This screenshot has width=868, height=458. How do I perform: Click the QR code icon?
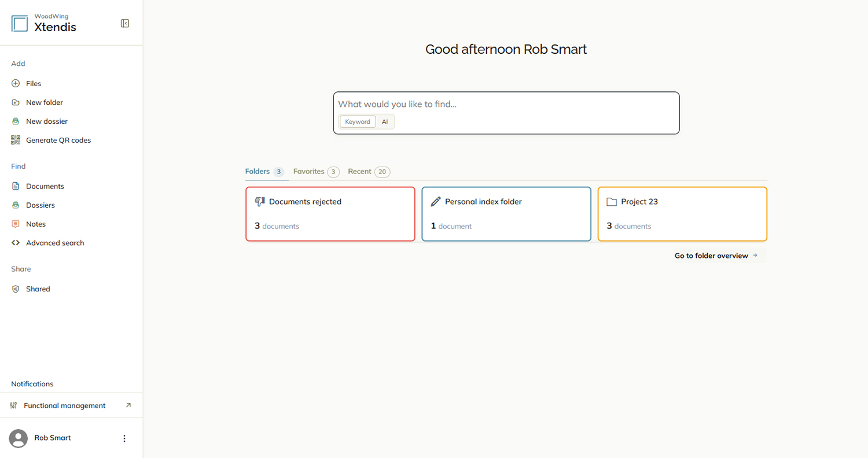(x=16, y=140)
